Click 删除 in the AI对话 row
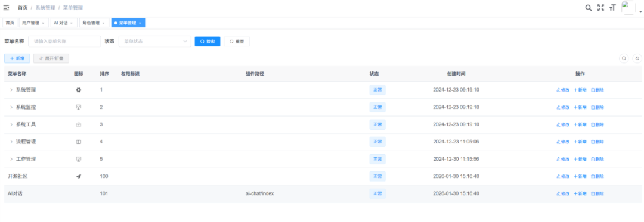Image resolution: width=644 pixels, height=222 pixels. point(597,193)
